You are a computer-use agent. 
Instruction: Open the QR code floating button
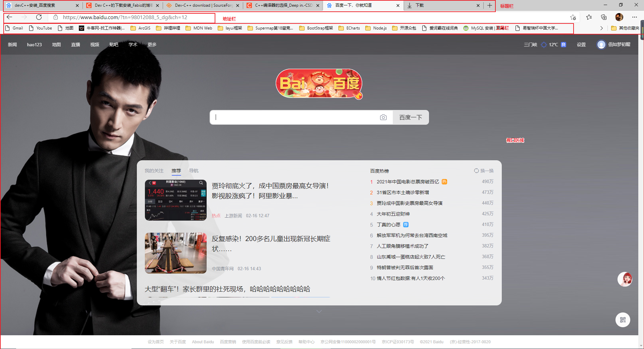(623, 320)
